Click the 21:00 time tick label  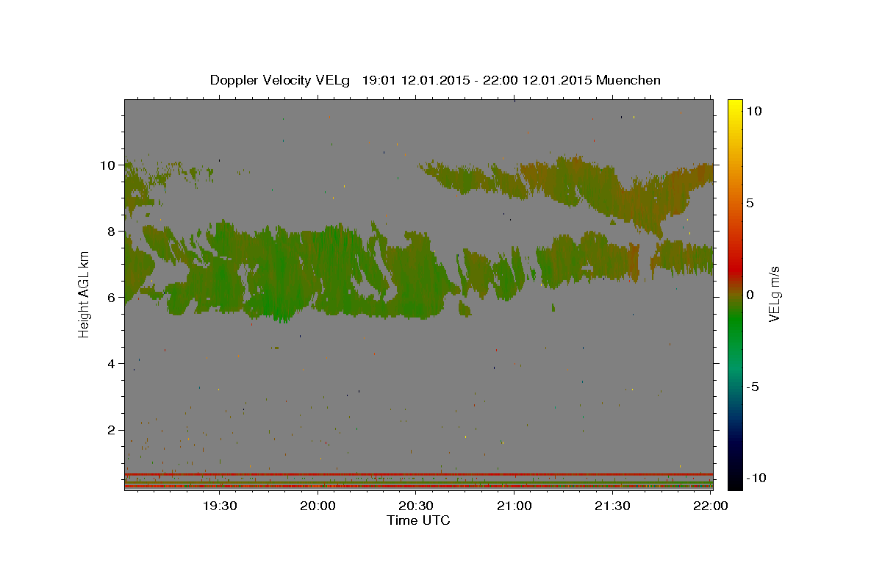(x=514, y=506)
